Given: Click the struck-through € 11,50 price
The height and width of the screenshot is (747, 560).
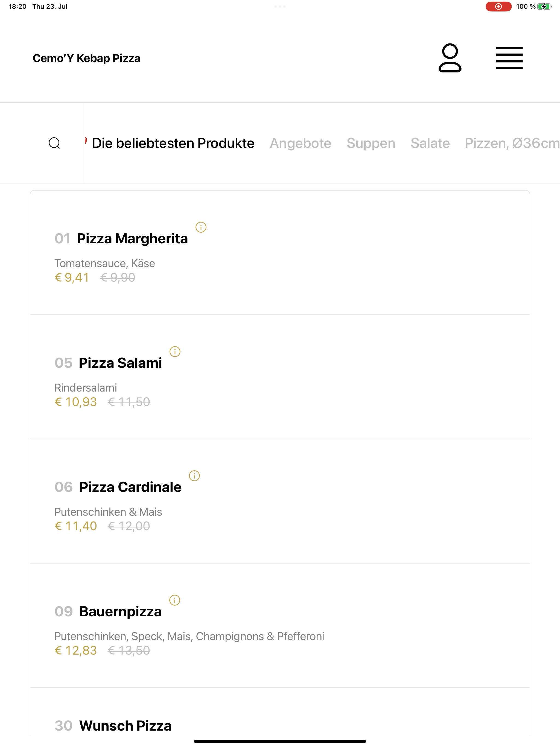Looking at the screenshot, I should pyautogui.click(x=129, y=402).
